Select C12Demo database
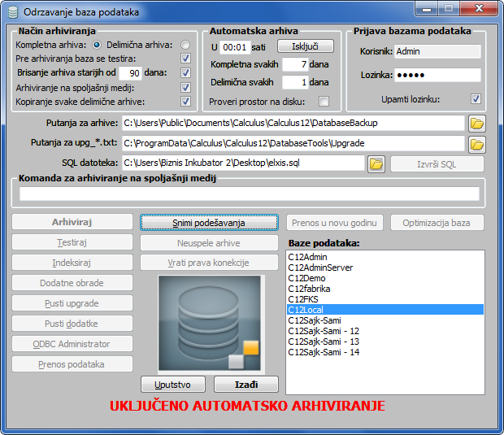 click(385, 278)
